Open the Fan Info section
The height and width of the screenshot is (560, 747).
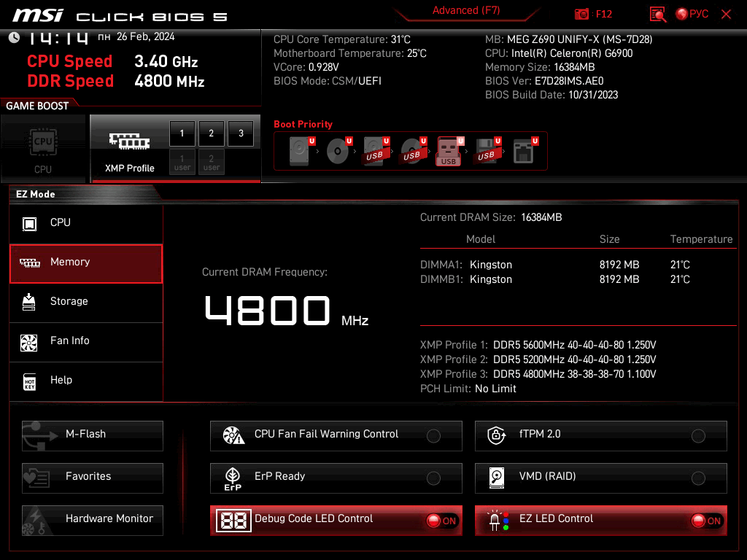coord(86,342)
